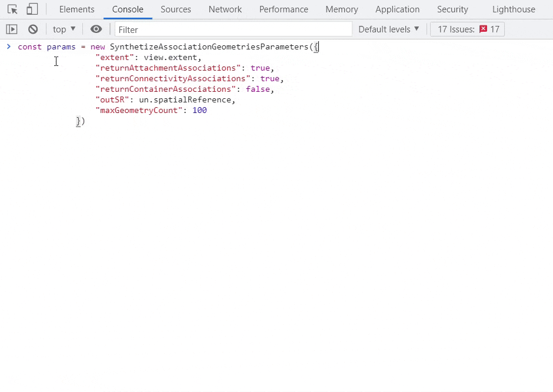Click view.extent in the code
The height and width of the screenshot is (392, 553).
(171, 58)
